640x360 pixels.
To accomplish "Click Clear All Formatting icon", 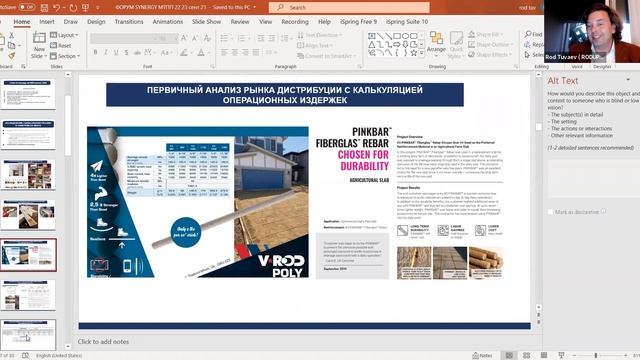I will [207, 38].
